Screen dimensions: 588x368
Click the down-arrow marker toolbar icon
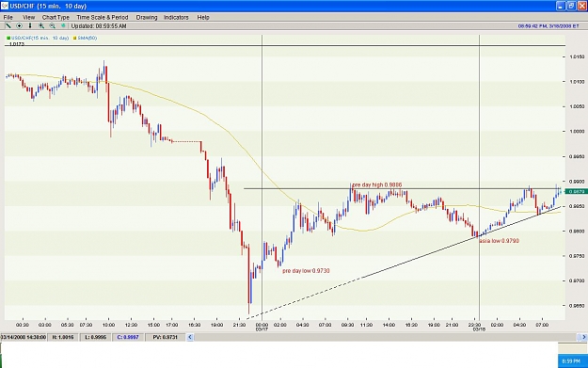(x=30, y=26)
